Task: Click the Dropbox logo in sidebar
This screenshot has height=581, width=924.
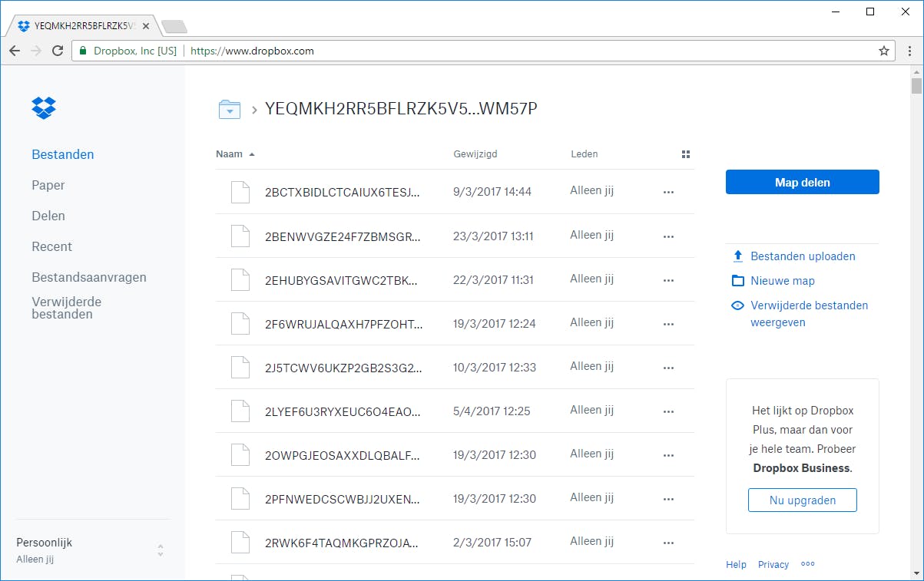Action: (44, 108)
